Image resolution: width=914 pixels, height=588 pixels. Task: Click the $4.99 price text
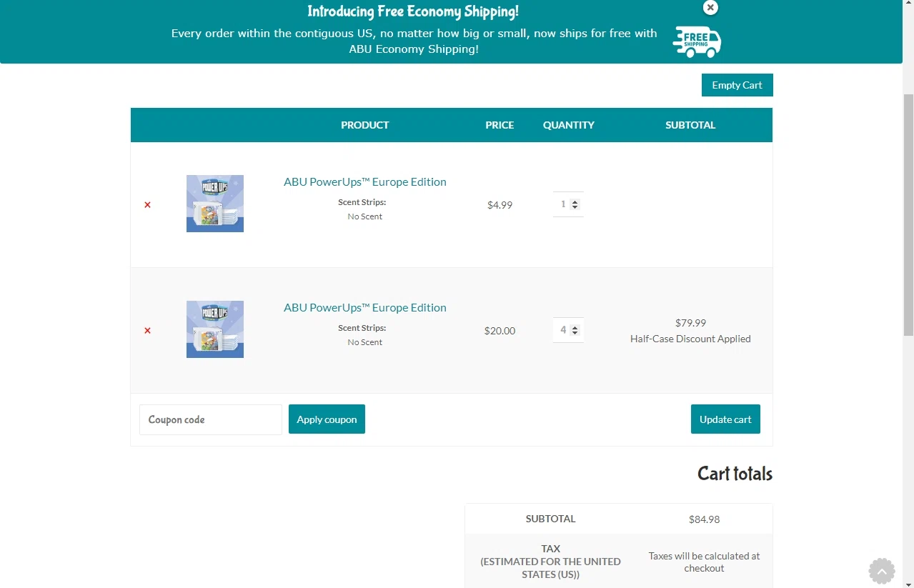(x=500, y=205)
